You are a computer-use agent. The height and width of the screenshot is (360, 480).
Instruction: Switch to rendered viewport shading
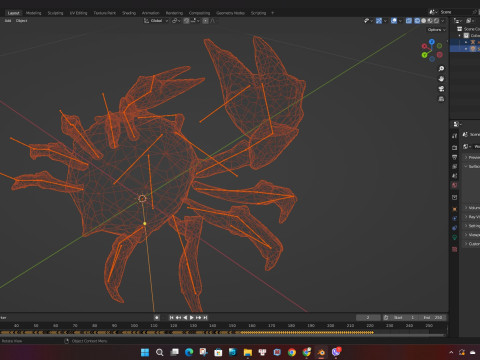[436, 21]
